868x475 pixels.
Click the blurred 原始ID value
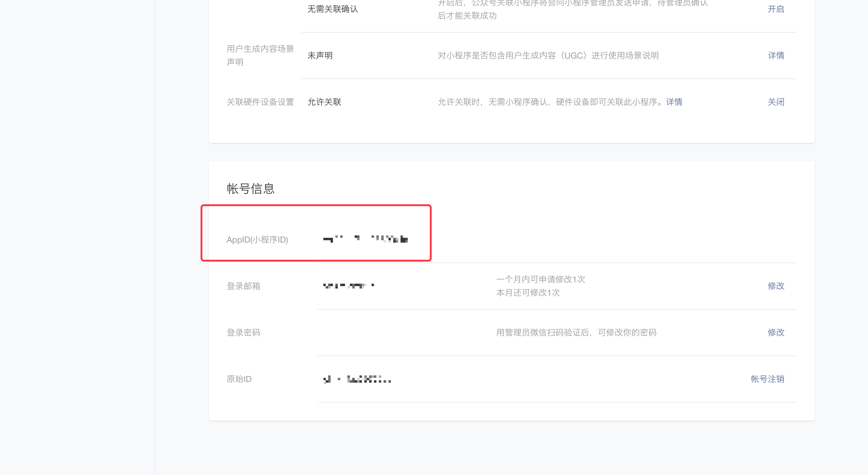(357, 379)
